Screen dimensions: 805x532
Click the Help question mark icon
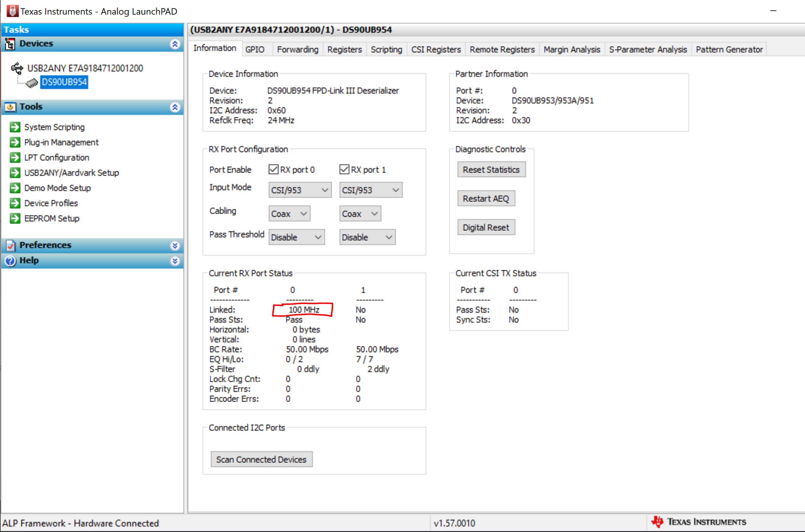(11, 261)
